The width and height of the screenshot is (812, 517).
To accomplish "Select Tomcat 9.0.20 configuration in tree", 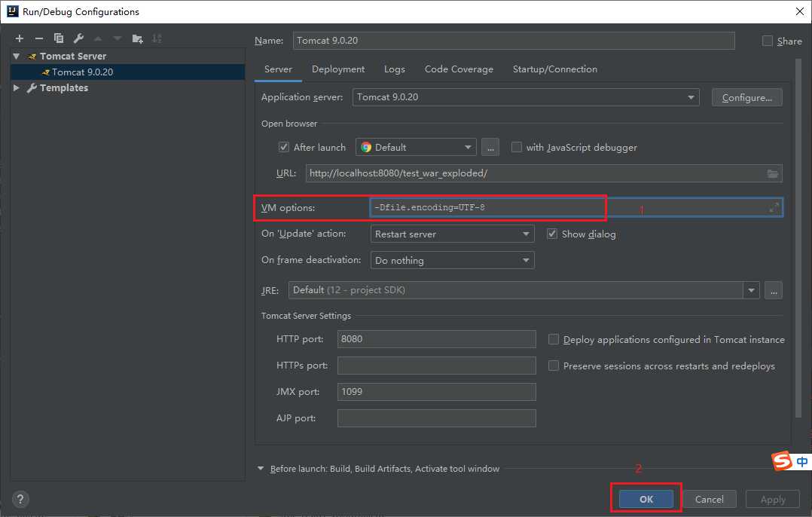I will point(127,72).
